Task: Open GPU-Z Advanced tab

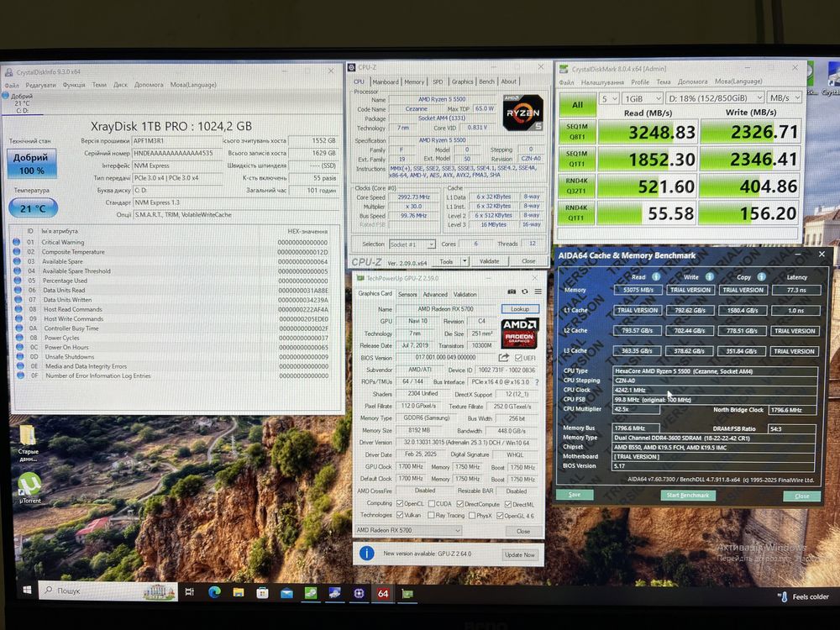Action: (x=435, y=294)
